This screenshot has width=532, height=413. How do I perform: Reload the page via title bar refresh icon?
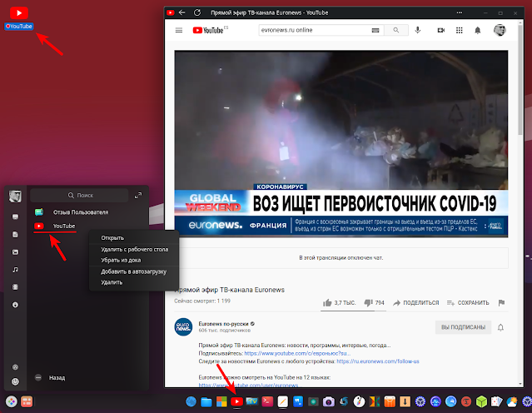(x=197, y=12)
